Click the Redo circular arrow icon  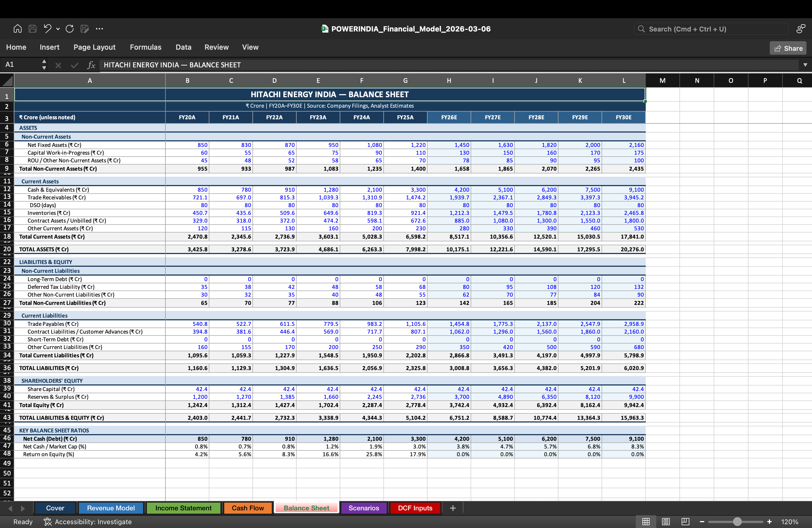(x=70, y=29)
